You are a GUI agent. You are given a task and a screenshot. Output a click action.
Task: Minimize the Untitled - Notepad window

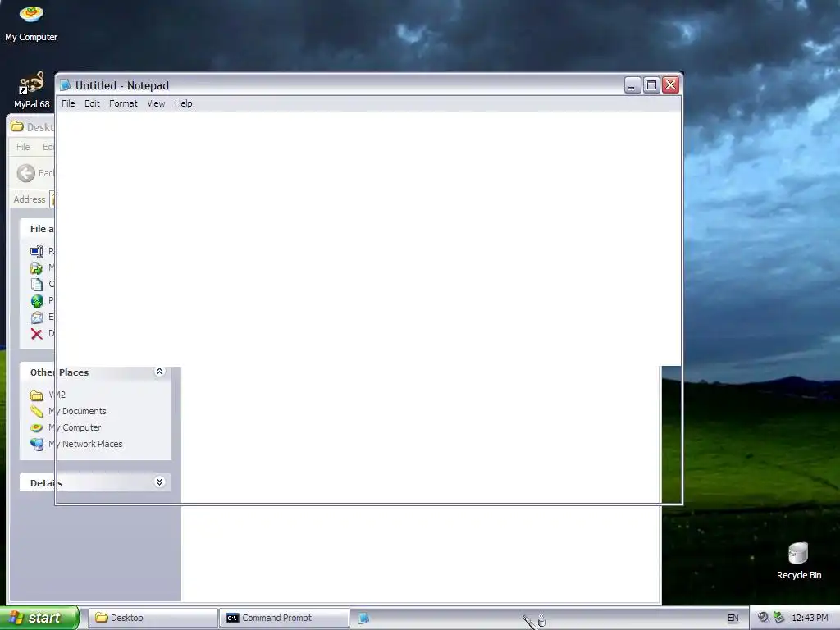click(632, 85)
